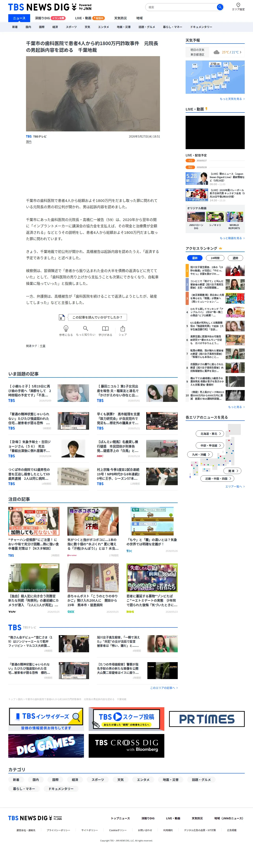Open the LIVE・動画 main tab
The width and height of the screenshot is (253, 868).
coord(90,18)
